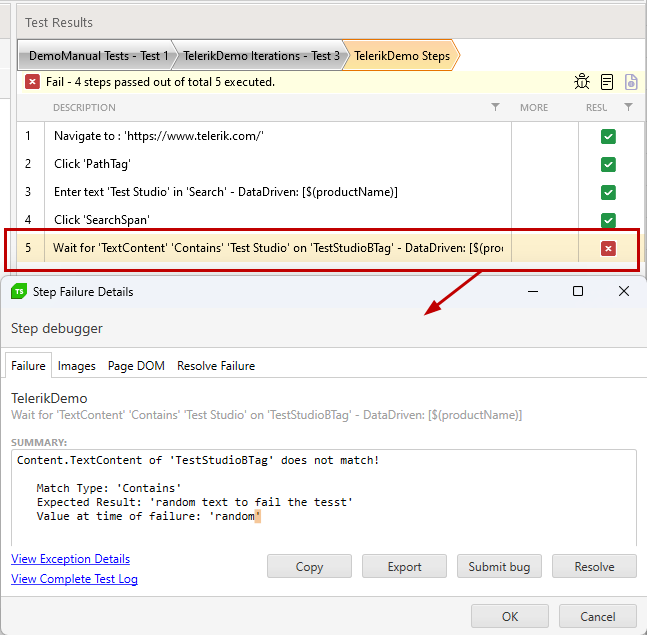The height and width of the screenshot is (635, 647).
Task: Switch to the Images tab
Action: 76,366
